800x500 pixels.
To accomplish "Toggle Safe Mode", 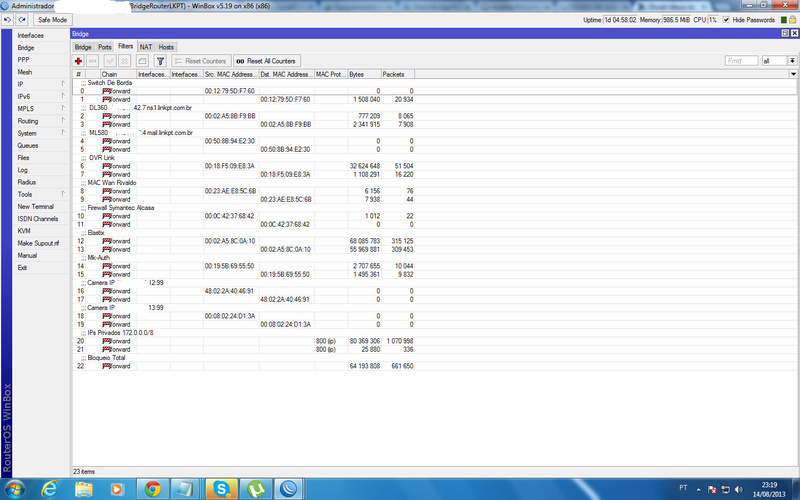I will 52,20.
